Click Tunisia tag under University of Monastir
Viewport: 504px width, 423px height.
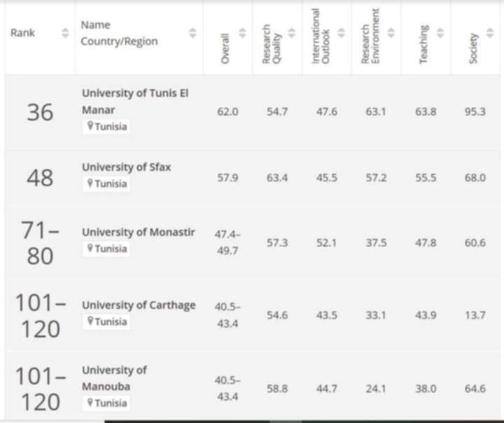(106, 249)
